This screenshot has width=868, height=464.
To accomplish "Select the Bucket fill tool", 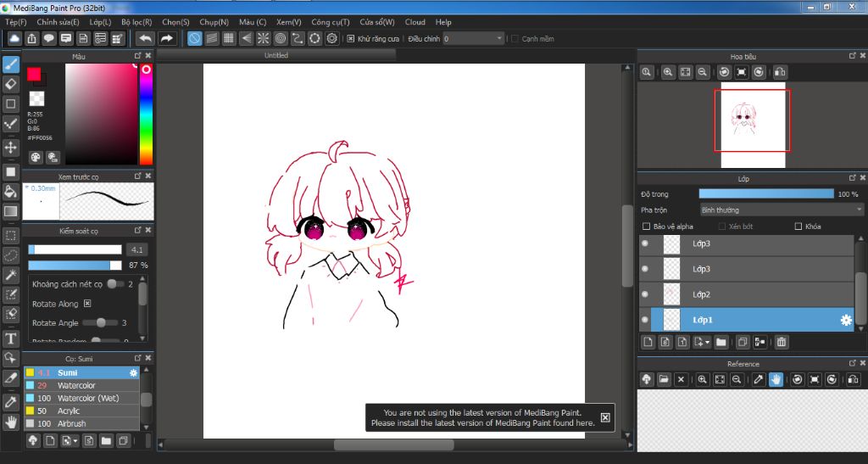I will click(x=10, y=192).
